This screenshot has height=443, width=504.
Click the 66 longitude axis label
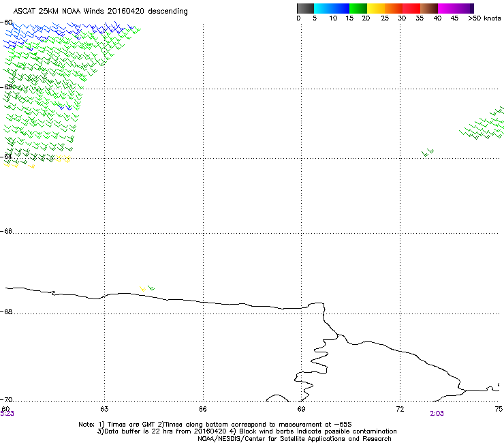[203, 409]
